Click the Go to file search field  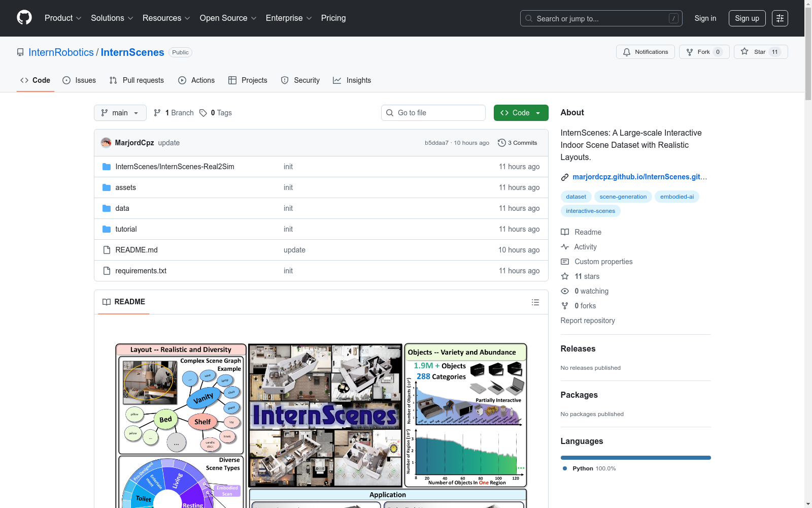[x=433, y=113]
